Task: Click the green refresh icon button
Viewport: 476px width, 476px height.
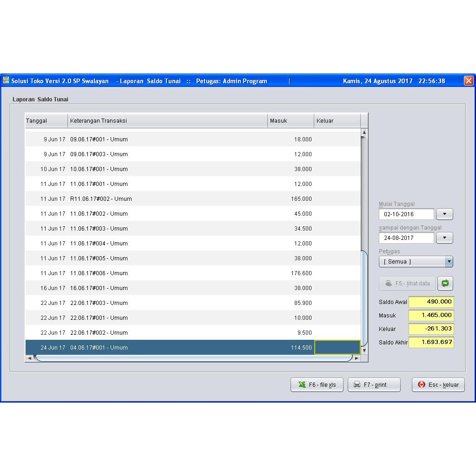Action: [445, 283]
